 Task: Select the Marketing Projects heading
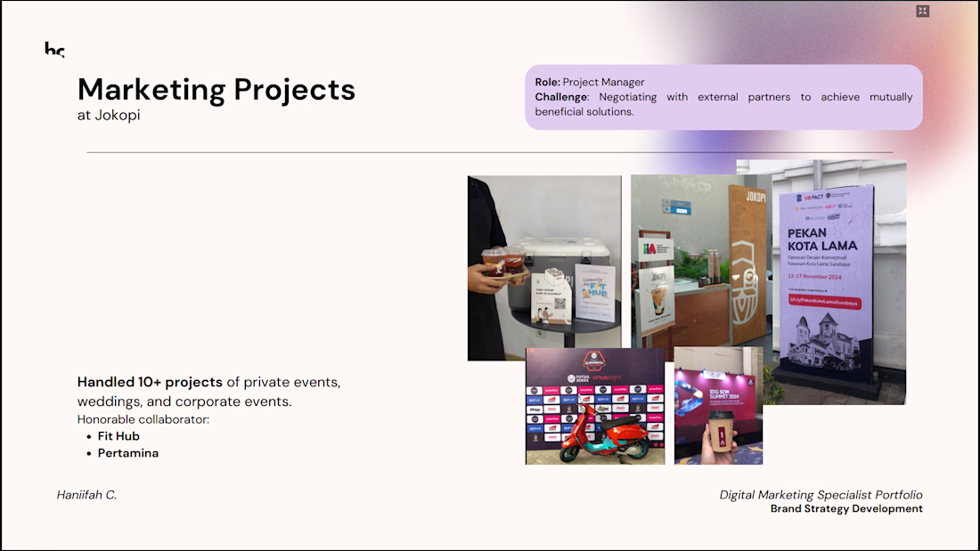pos(216,89)
